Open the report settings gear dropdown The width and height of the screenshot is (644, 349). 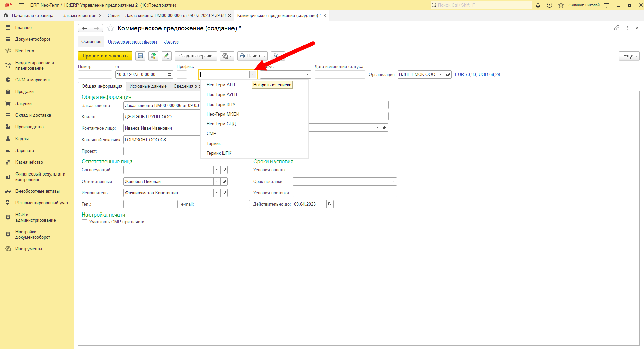point(227,56)
